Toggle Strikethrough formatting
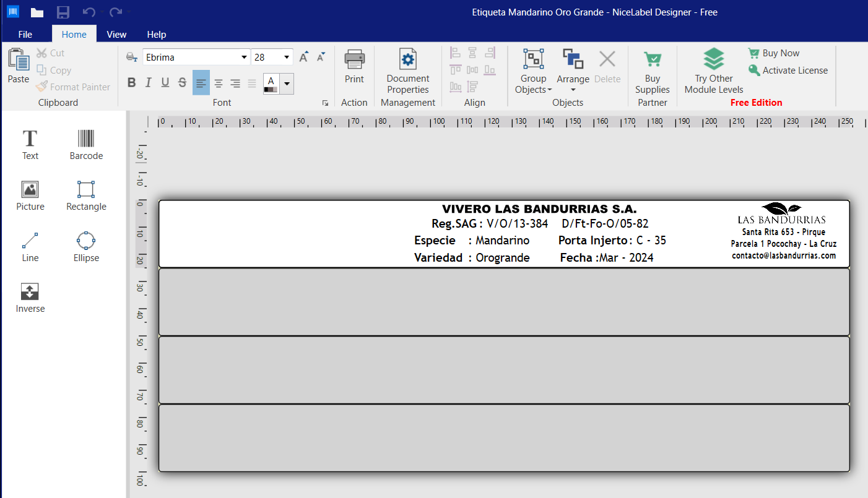Viewport: 868px width, 498px height. tap(182, 83)
